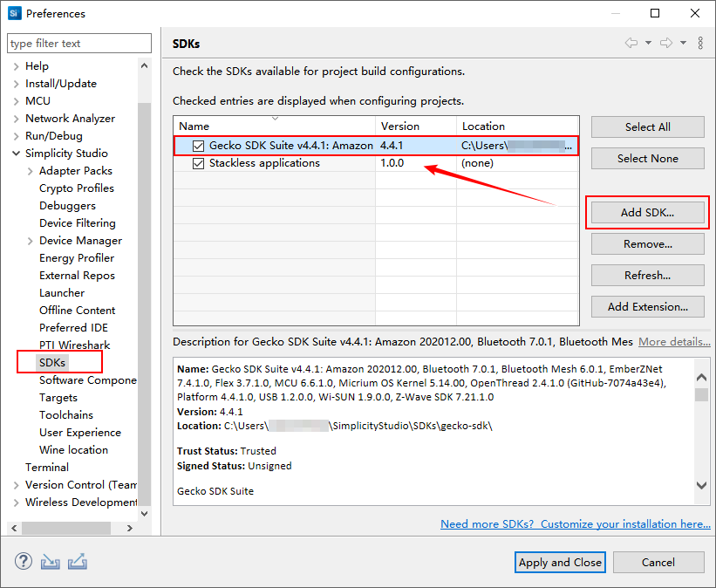The height and width of the screenshot is (588, 716).
Task: Expand the Wireless Development node
Action: (17, 503)
